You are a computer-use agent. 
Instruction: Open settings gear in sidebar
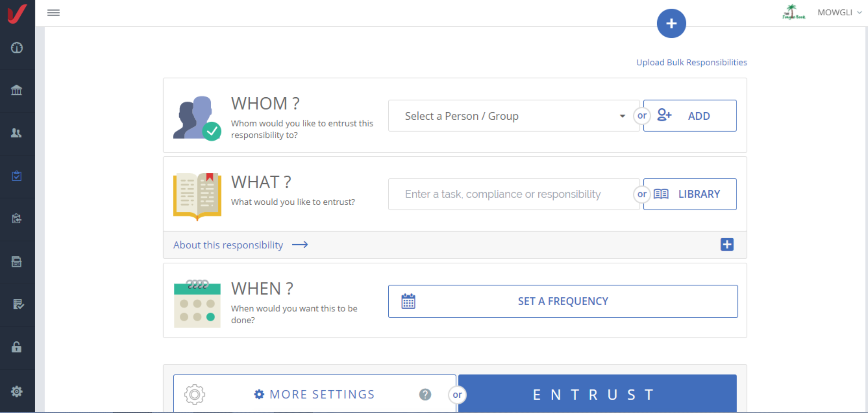(17, 391)
